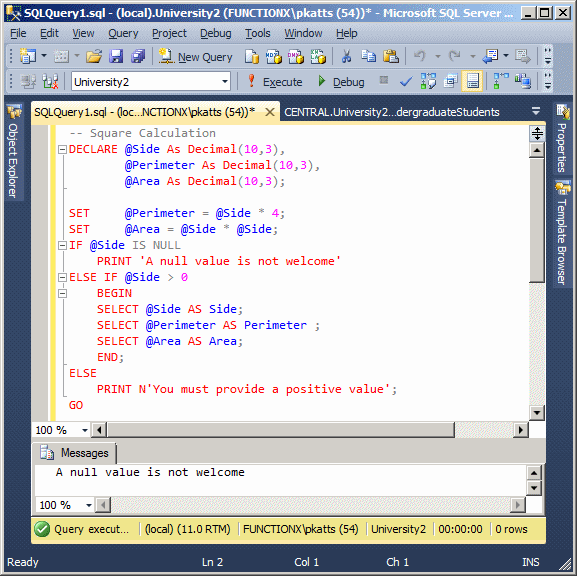The width and height of the screenshot is (577, 576).
Task: Open the New Project dropdown arrow
Action: pos(44,56)
